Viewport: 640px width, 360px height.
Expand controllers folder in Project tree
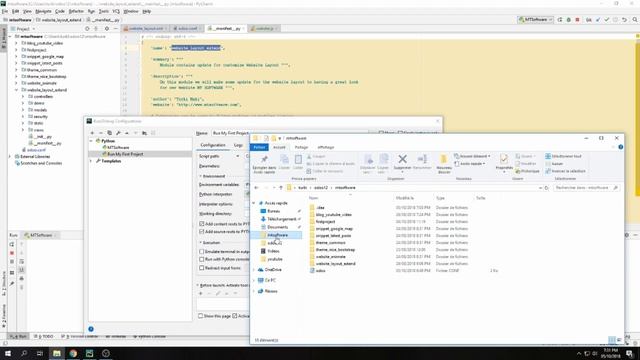click(23, 97)
